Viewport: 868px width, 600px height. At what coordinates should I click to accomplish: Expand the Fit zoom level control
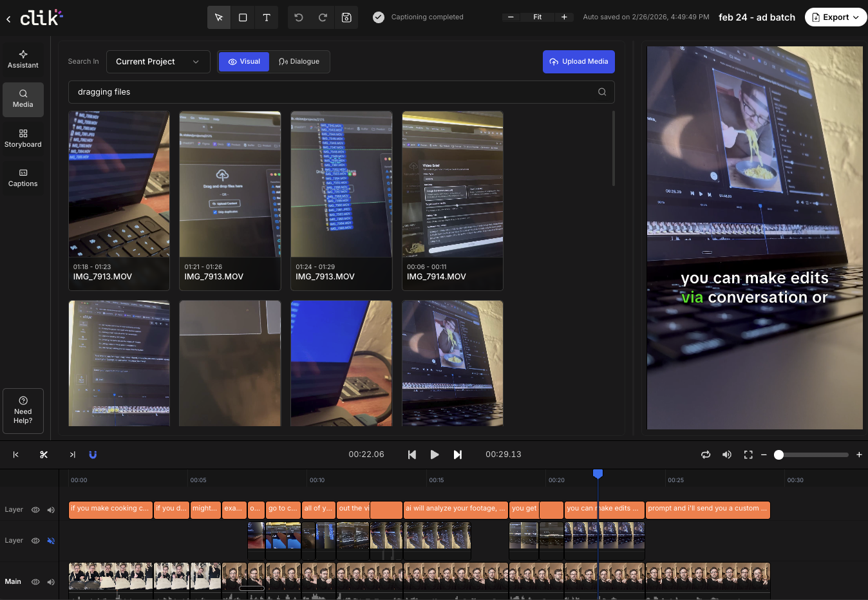point(538,17)
